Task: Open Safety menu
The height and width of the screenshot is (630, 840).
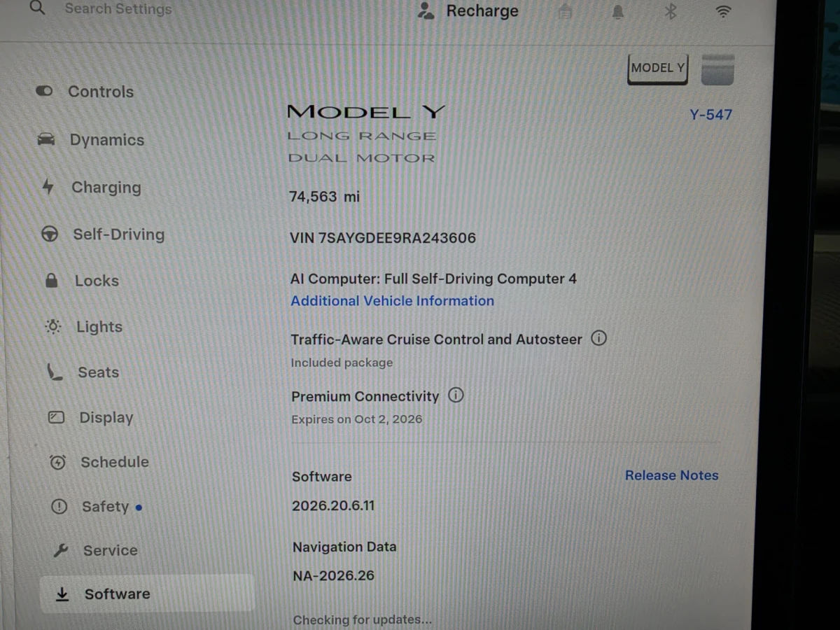Action: [x=105, y=507]
